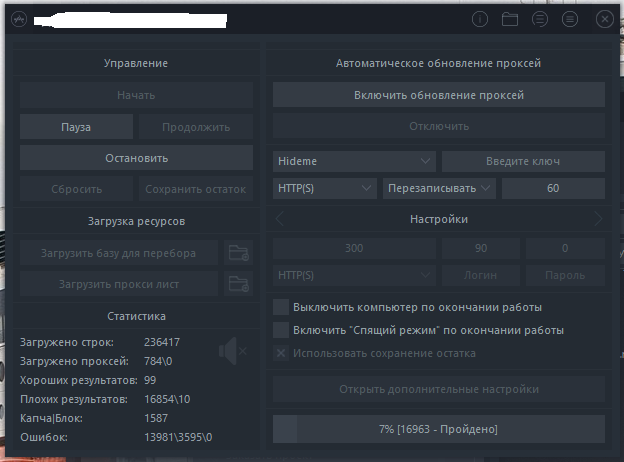Screen dimensions: 624x462
Task: Check the Включить "Спящий режим" option
Action: click(x=281, y=330)
